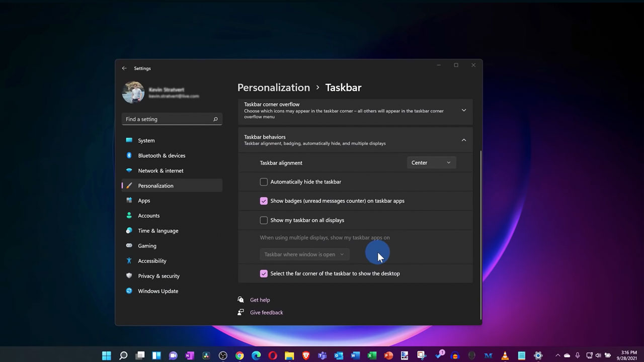The image size is (644, 362).
Task: Open the Taskbar alignment dropdown
Action: [x=431, y=162]
